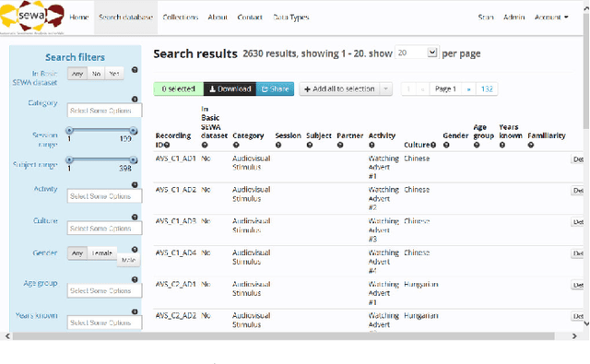Click the vertical scrollbar down arrow
This screenshot has width=590, height=364.
tap(586, 323)
